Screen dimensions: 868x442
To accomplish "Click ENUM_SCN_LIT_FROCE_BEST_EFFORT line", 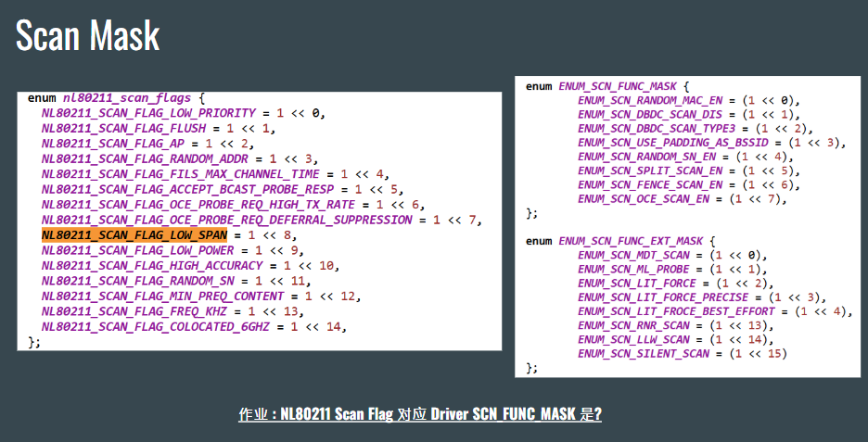I will (716, 311).
